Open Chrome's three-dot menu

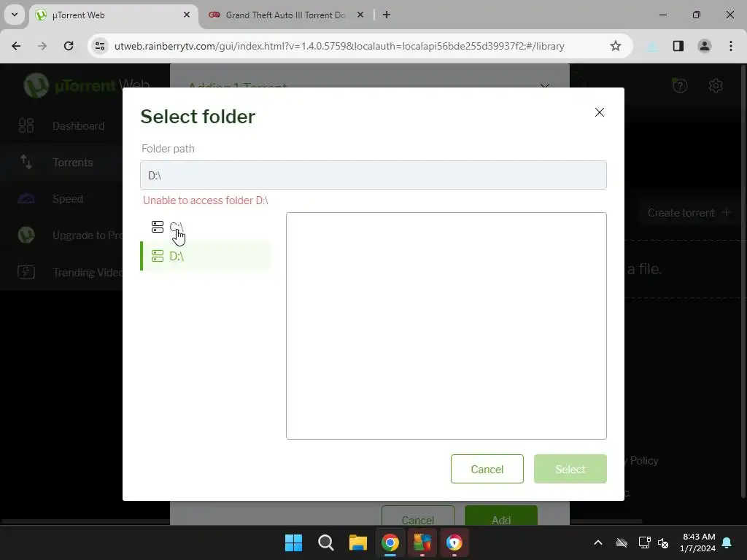point(730,46)
